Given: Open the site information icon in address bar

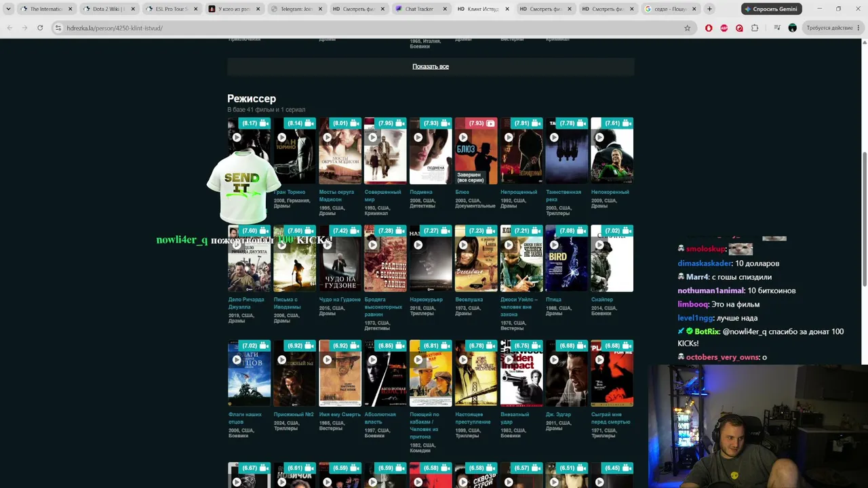Looking at the screenshot, I should pos(58,28).
